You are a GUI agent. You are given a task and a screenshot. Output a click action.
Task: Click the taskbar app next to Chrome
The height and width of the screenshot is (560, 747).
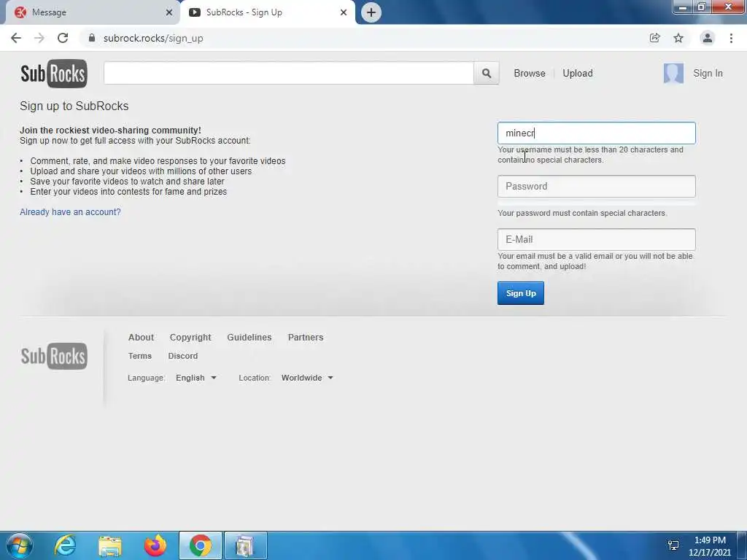(245, 545)
